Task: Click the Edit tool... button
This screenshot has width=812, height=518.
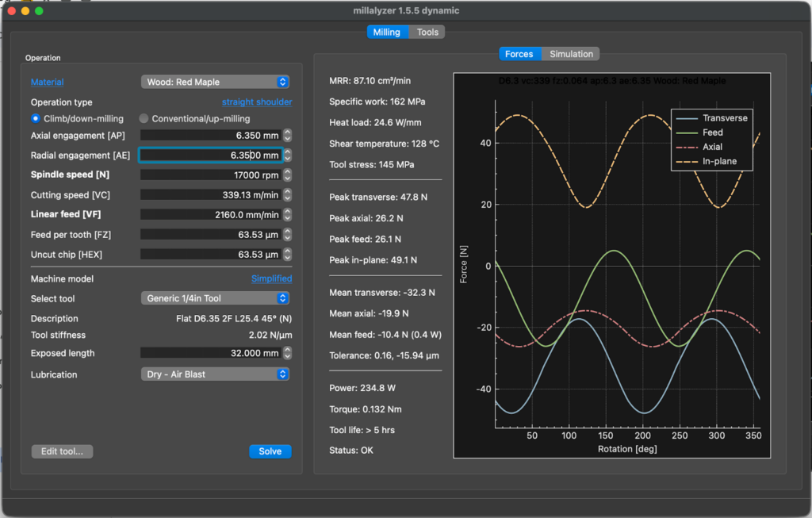Action: click(63, 451)
